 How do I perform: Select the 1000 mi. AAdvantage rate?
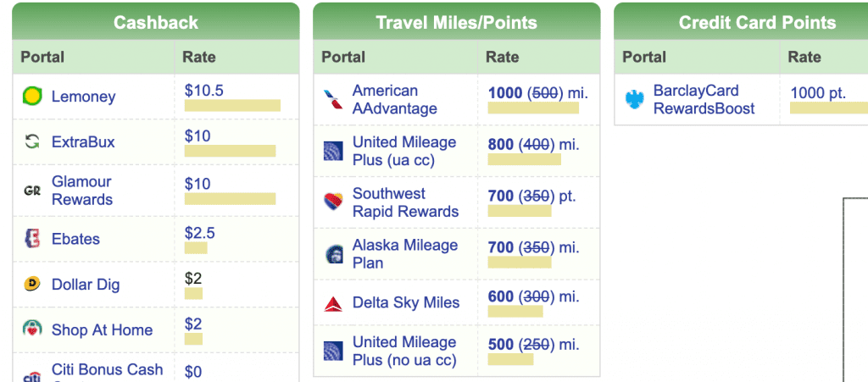coord(537,93)
